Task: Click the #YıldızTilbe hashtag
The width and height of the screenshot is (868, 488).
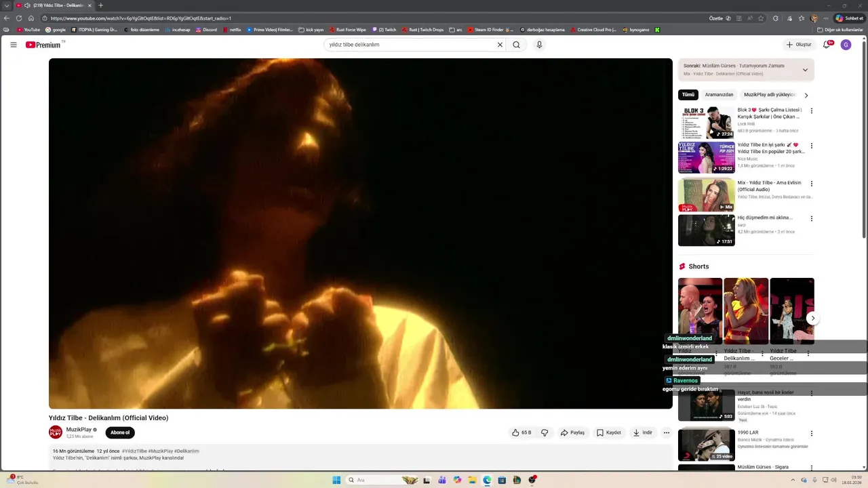Action: click(134, 451)
